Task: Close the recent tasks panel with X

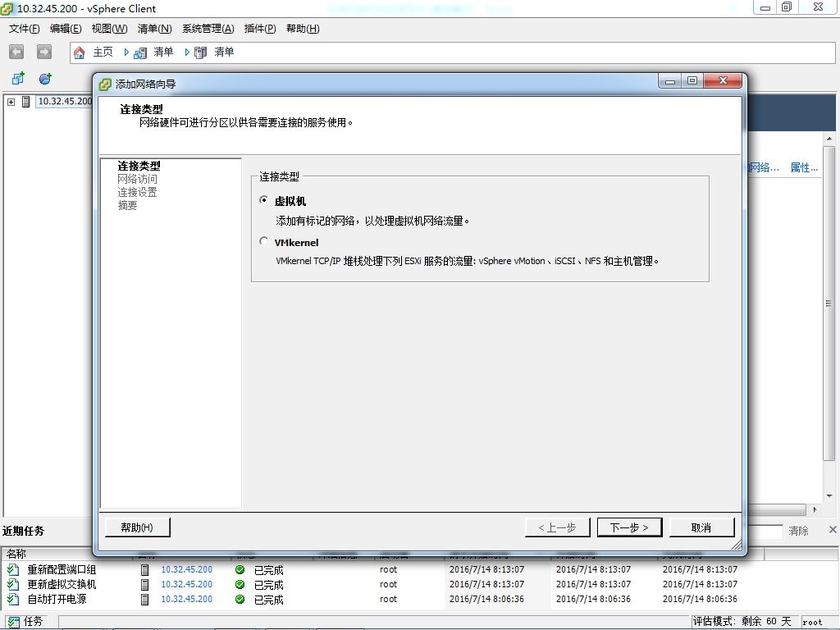Action: (x=833, y=530)
